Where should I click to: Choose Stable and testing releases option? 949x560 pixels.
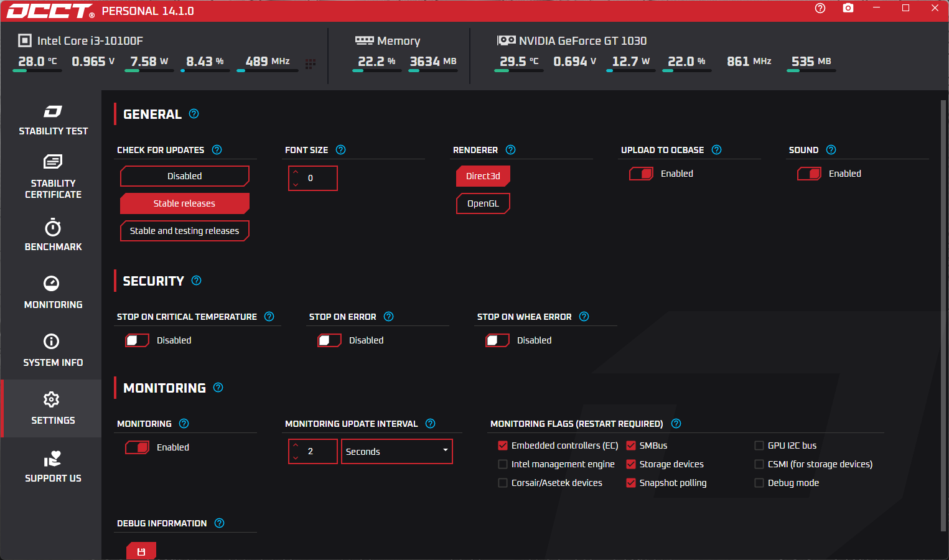click(185, 231)
